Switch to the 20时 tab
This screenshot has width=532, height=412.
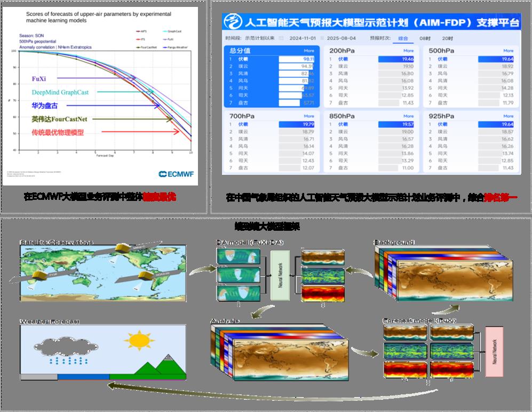pyautogui.click(x=447, y=38)
